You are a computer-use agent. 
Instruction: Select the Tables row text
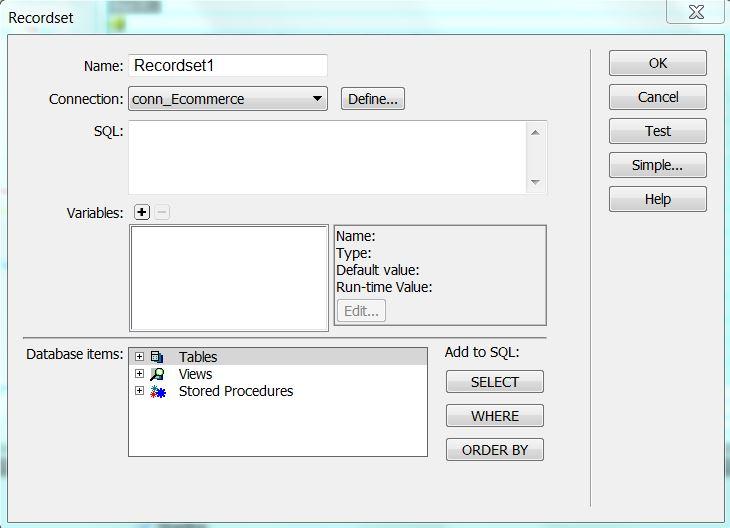click(198, 357)
